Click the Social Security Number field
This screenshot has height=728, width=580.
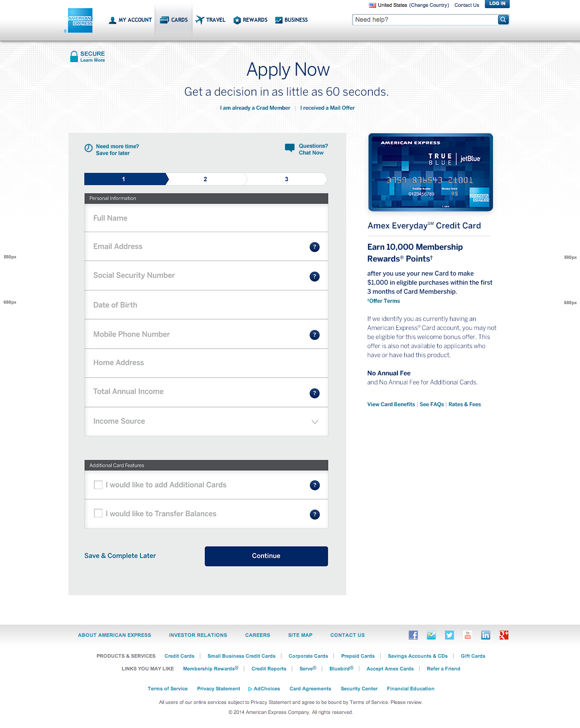(206, 276)
